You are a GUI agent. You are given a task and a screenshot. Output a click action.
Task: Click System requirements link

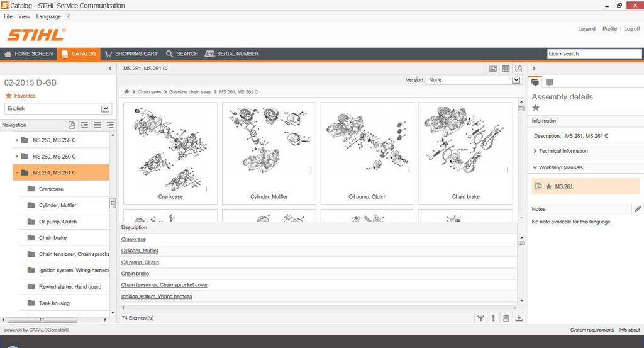592,330
